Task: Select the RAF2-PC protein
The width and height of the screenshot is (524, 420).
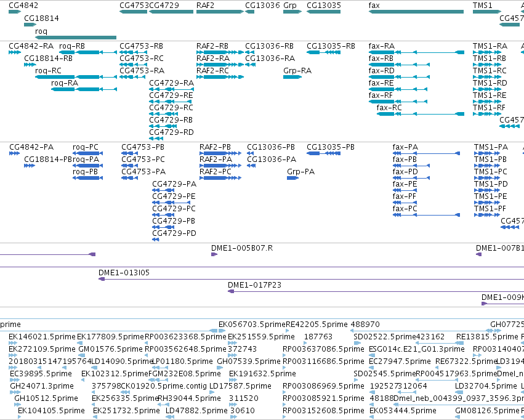Action: (x=220, y=178)
